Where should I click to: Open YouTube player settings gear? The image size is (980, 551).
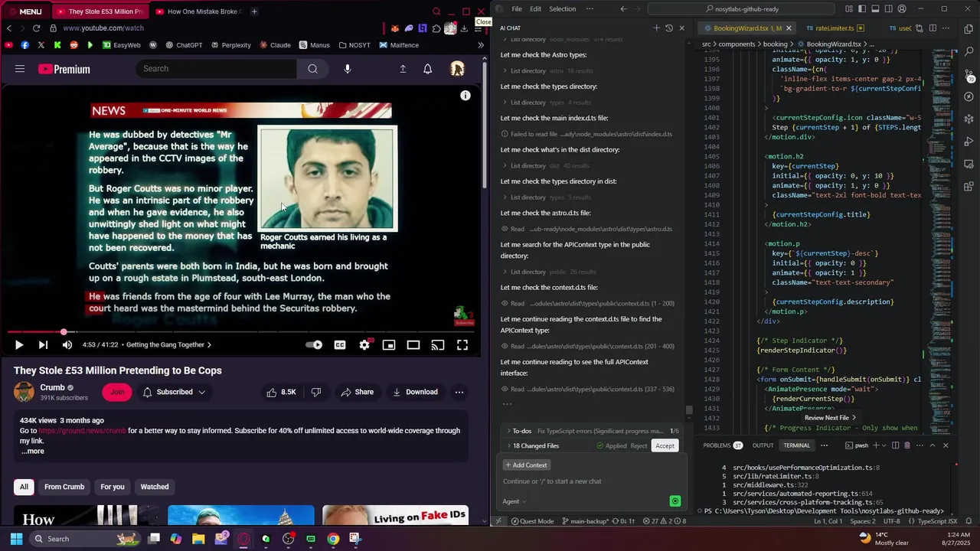point(364,345)
